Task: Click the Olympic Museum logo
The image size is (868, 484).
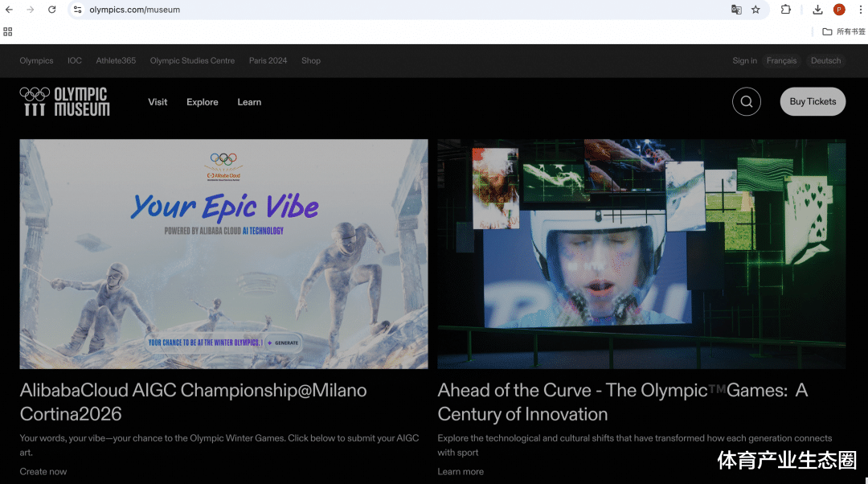Action: click(65, 101)
